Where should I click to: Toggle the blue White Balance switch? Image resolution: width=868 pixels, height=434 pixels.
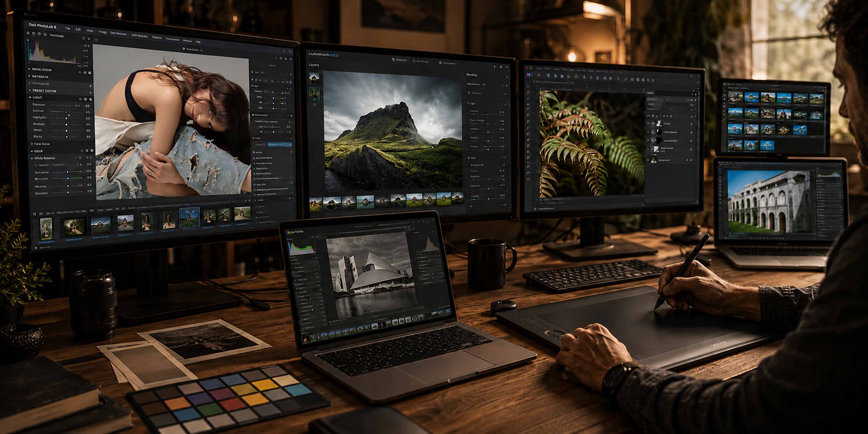coord(32,158)
